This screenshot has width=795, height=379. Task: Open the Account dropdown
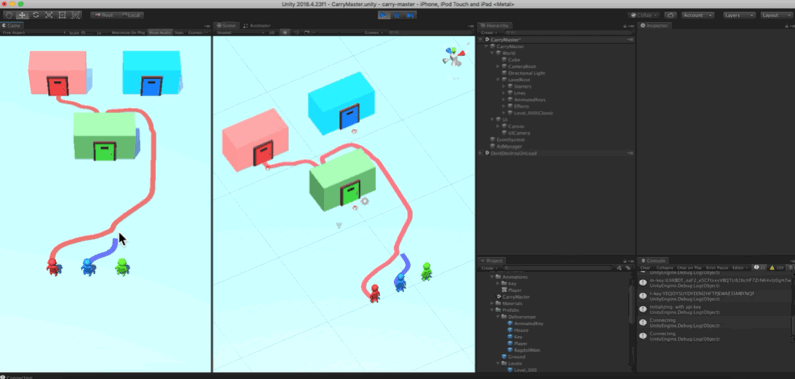(698, 15)
